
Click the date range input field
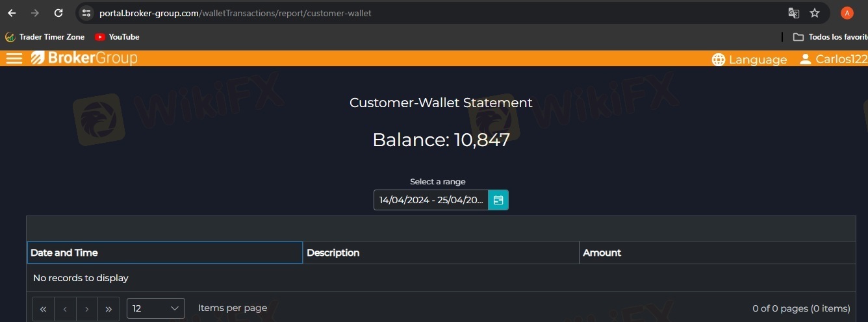pos(431,200)
